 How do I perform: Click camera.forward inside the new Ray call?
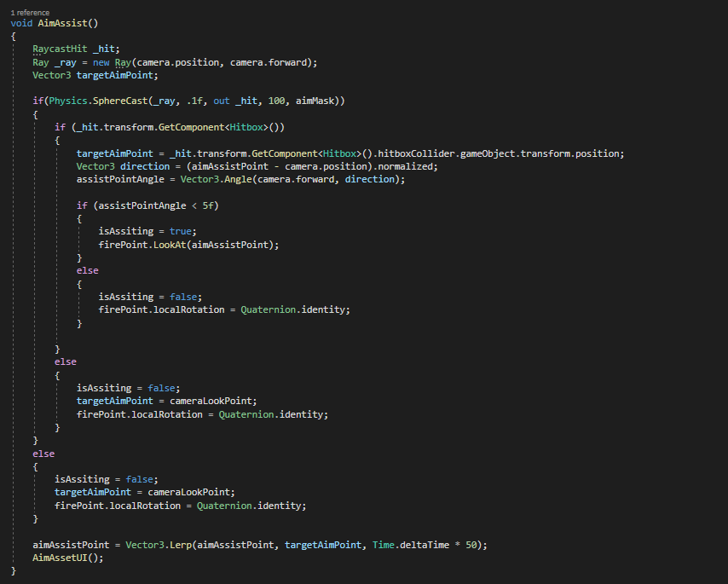tap(269, 62)
